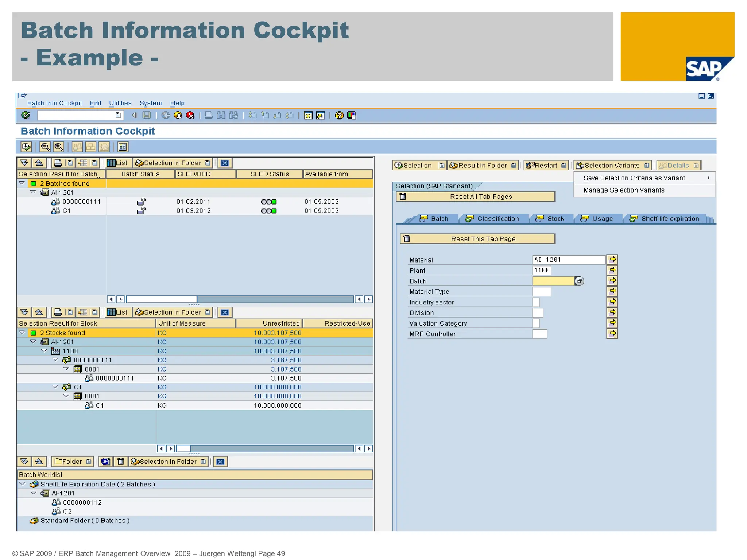This screenshot has width=747, height=560.
Task: Click the Execute clock icon below title
Action: pyautogui.click(x=26, y=147)
